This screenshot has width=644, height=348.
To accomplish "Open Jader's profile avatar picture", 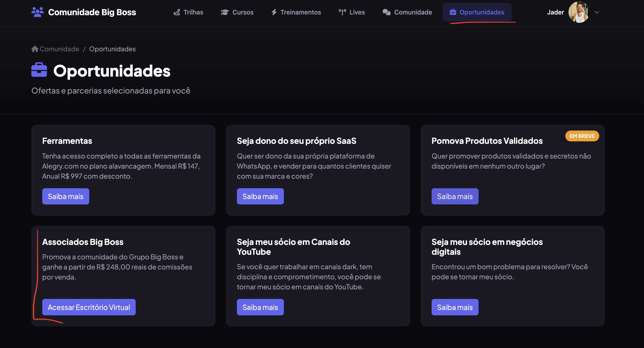I will pos(579,12).
